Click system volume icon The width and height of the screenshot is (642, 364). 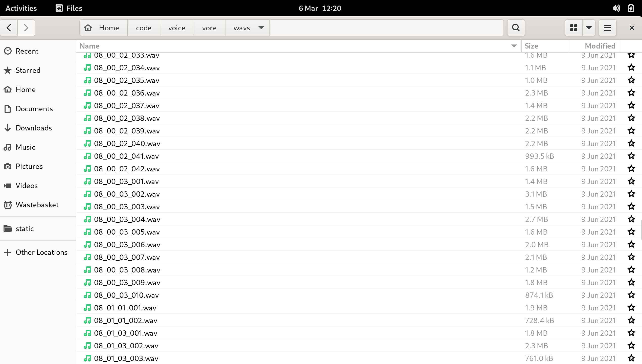click(x=616, y=8)
